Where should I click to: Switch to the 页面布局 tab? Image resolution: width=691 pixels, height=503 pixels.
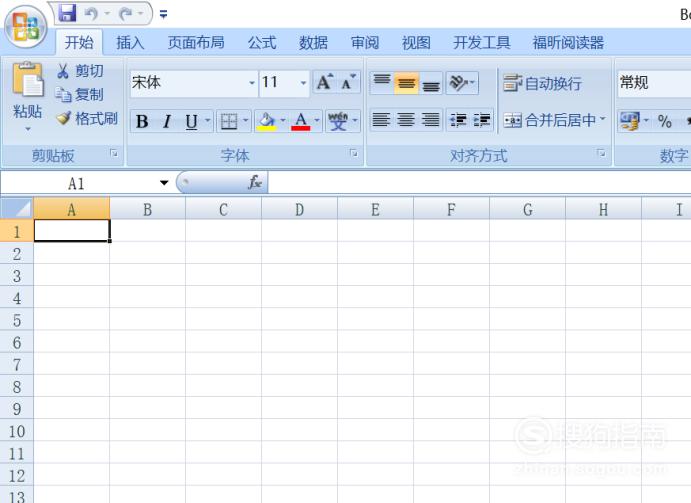point(196,43)
